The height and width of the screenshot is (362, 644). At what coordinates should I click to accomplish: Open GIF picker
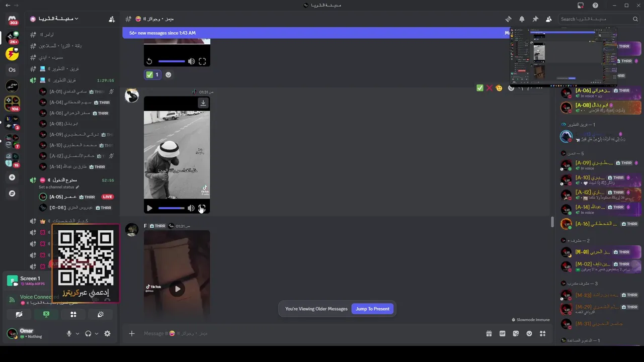tap(502, 333)
